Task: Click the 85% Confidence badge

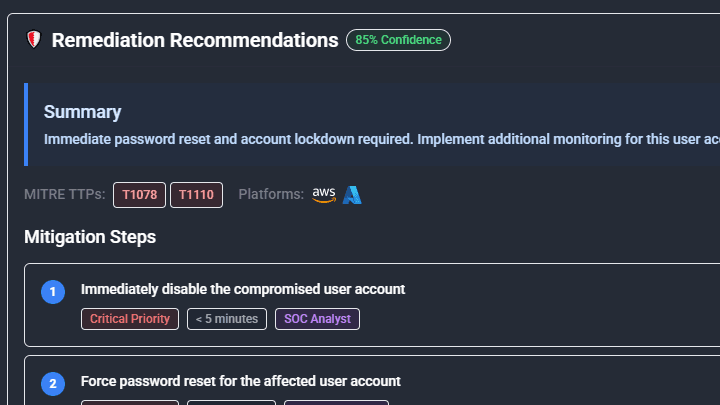Action: pos(398,40)
